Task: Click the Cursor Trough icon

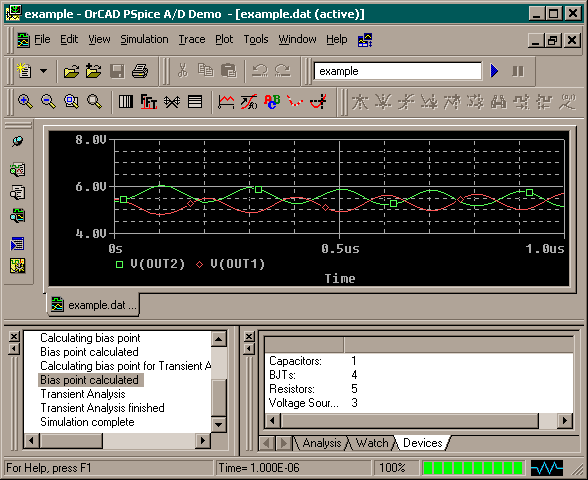Action: [383, 102]
